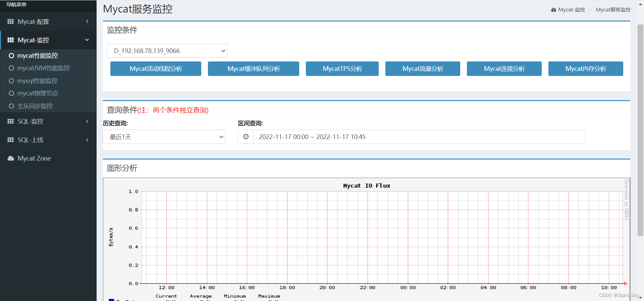Click the MycatTPS分析 button
The width and height of the screenshot is (644, 301).
[x=342, y=69]
